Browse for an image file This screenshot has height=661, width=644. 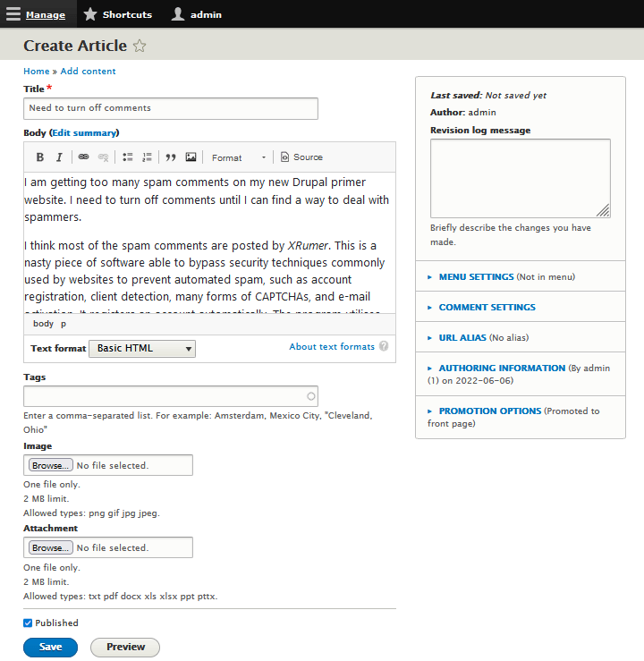coord(50,465)
